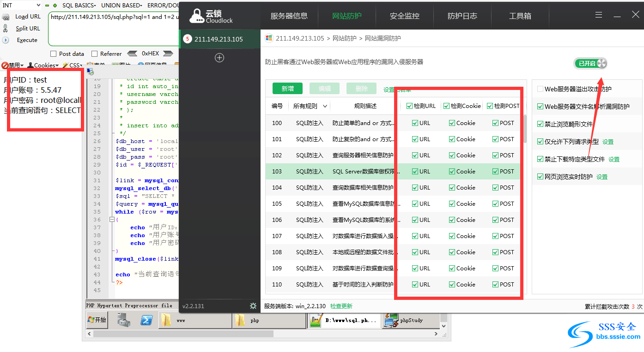Open the www folder taskbar item
The height and width of the screenshot is (352, 644).
[x=195, y=320]
